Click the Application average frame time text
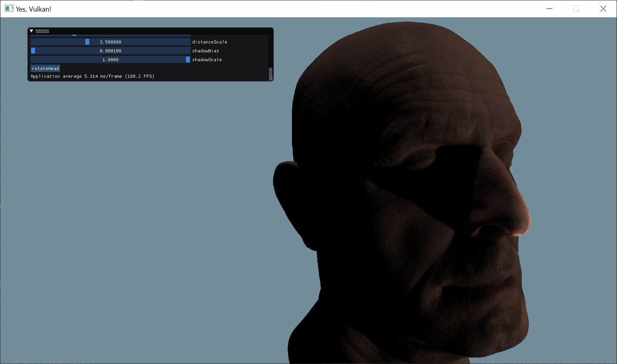 pos(92,76)
